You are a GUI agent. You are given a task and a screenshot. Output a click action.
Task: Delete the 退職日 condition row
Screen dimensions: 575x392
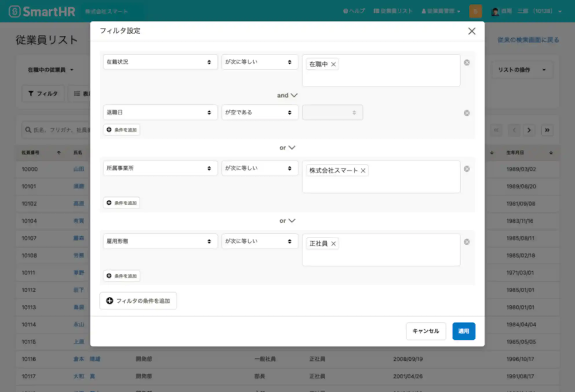467,113
